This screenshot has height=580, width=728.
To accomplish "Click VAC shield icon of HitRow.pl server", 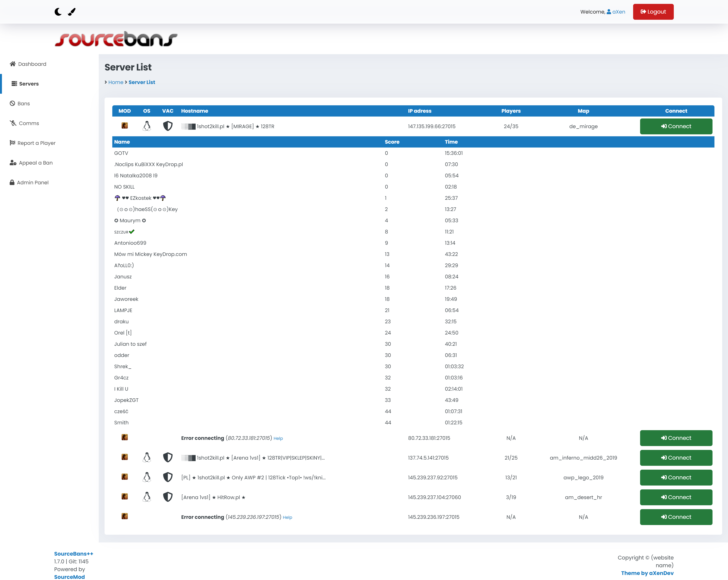I will coord(167,497).
